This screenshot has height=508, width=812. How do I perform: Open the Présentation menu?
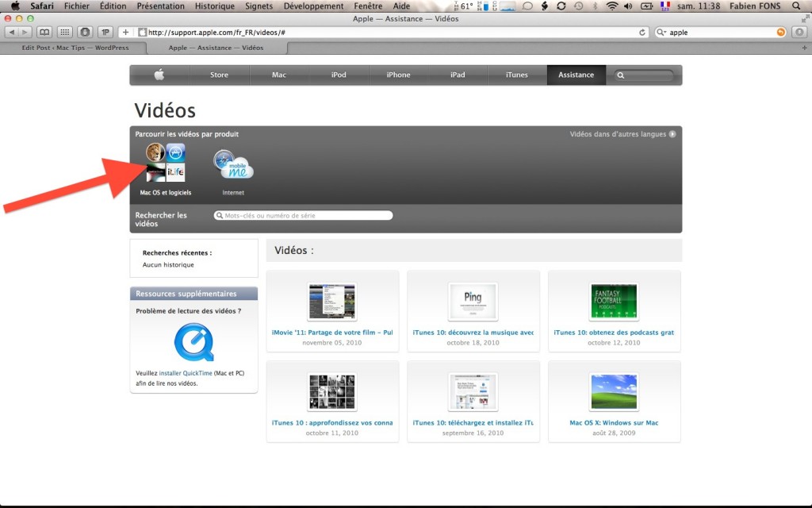(x=160, y=6)
